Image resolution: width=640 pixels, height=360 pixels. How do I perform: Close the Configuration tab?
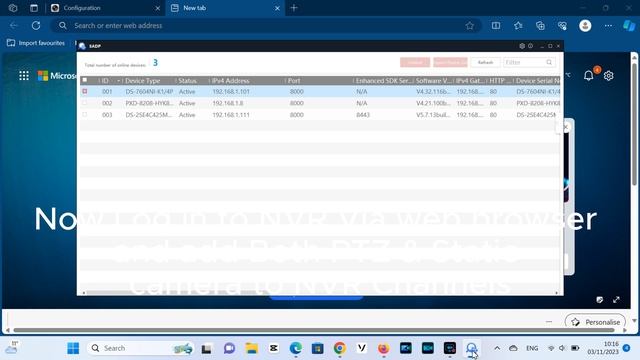(158, 8)
